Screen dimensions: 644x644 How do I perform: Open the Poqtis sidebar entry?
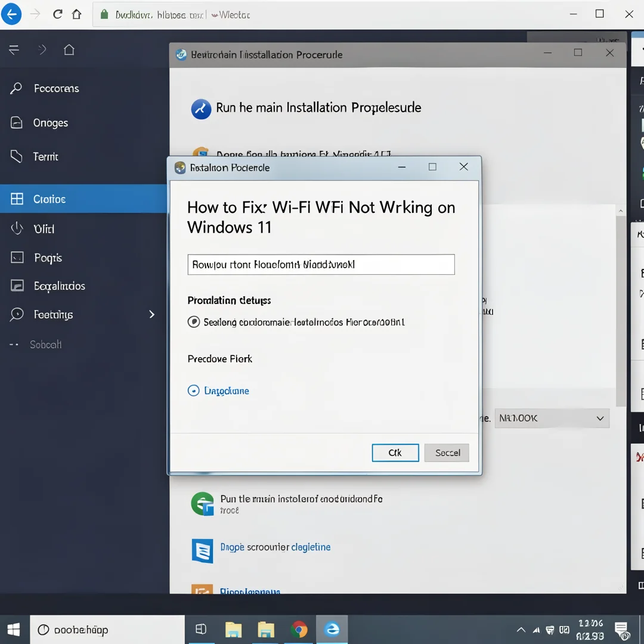(84, 258)
